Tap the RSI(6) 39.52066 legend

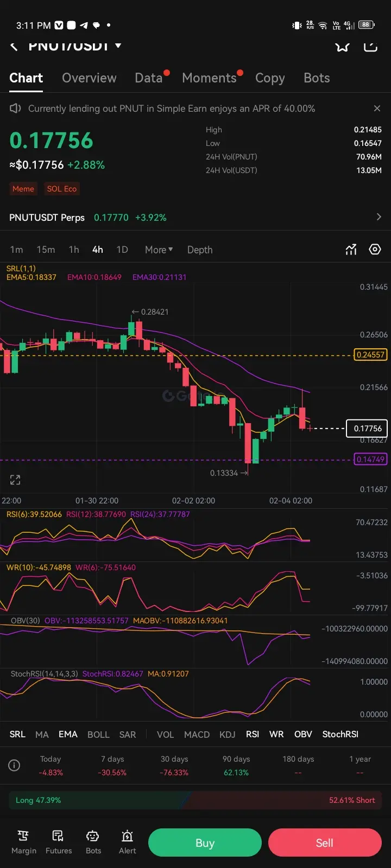(x=34, y=514)
